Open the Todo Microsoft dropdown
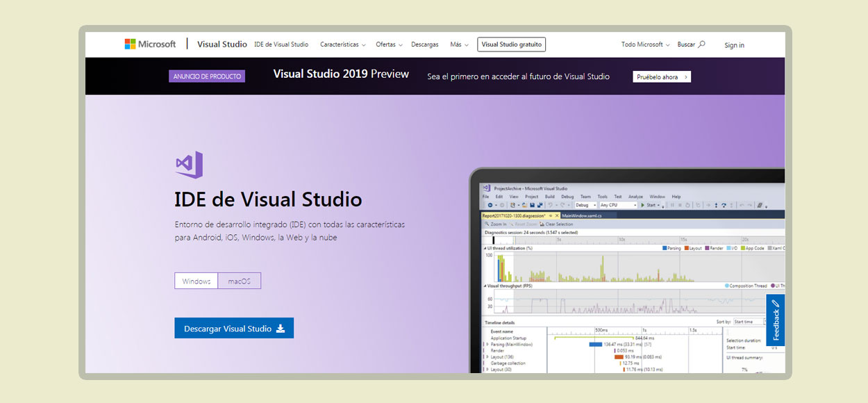 pos(645,44)
